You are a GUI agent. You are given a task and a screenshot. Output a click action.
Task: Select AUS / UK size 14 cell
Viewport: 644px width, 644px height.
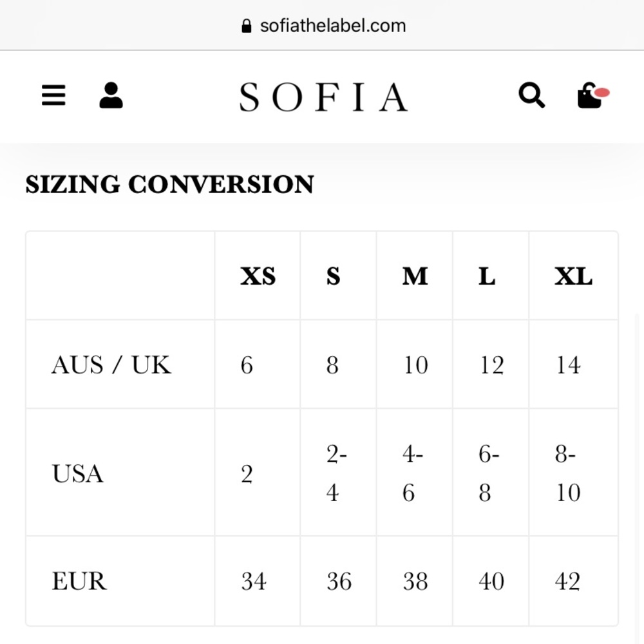[x=568, y=365]
